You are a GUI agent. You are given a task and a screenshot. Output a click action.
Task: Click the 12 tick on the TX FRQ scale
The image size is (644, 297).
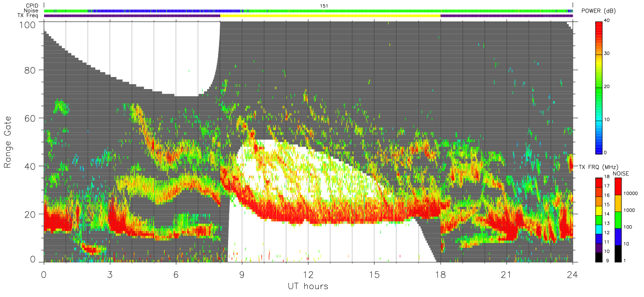[x=606, y=233]
